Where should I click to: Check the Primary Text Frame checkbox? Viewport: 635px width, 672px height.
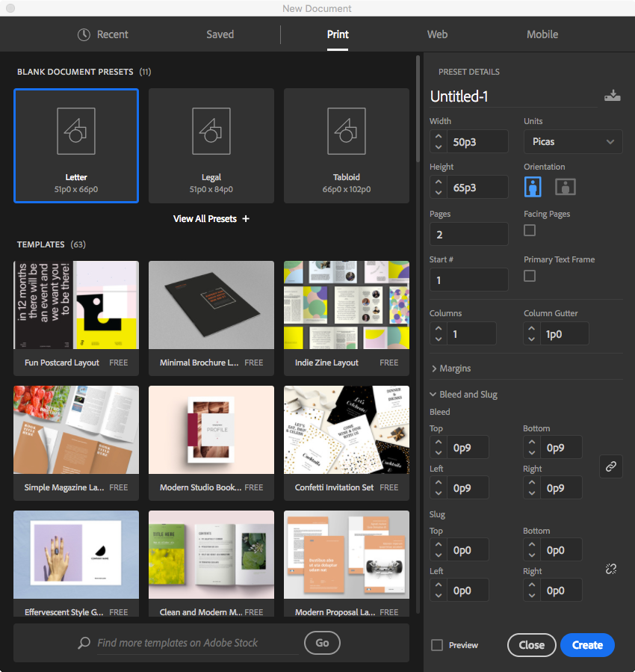tap(530, 276)
